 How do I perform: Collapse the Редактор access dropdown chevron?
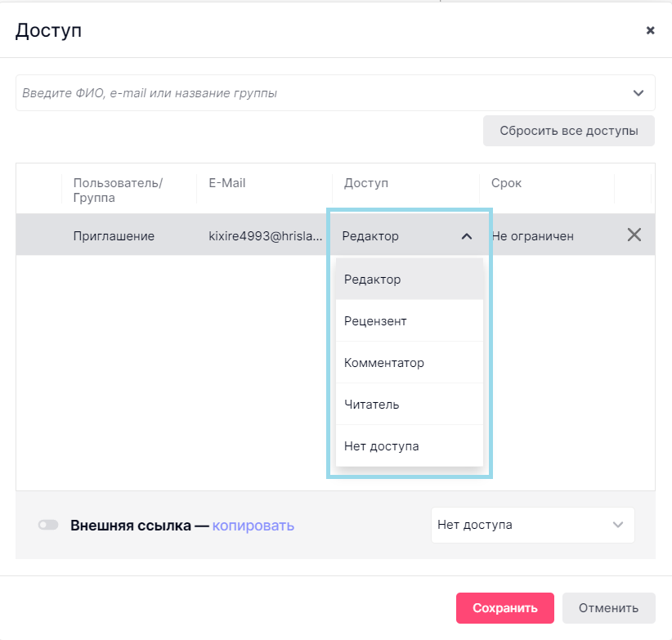pyautogui.click(x=466, y=236)
